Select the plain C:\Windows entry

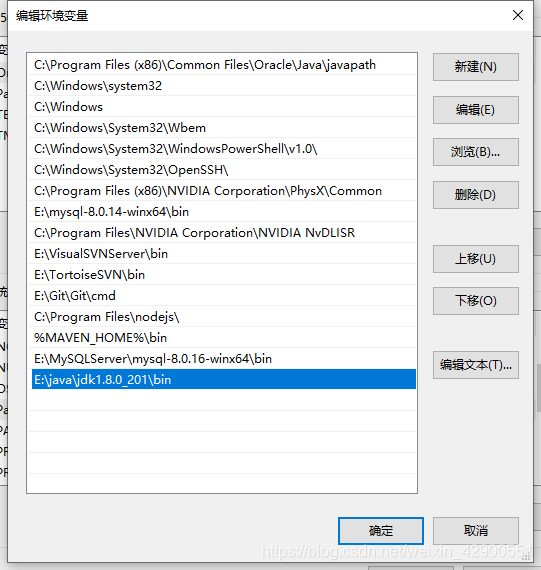coord(222,107)
